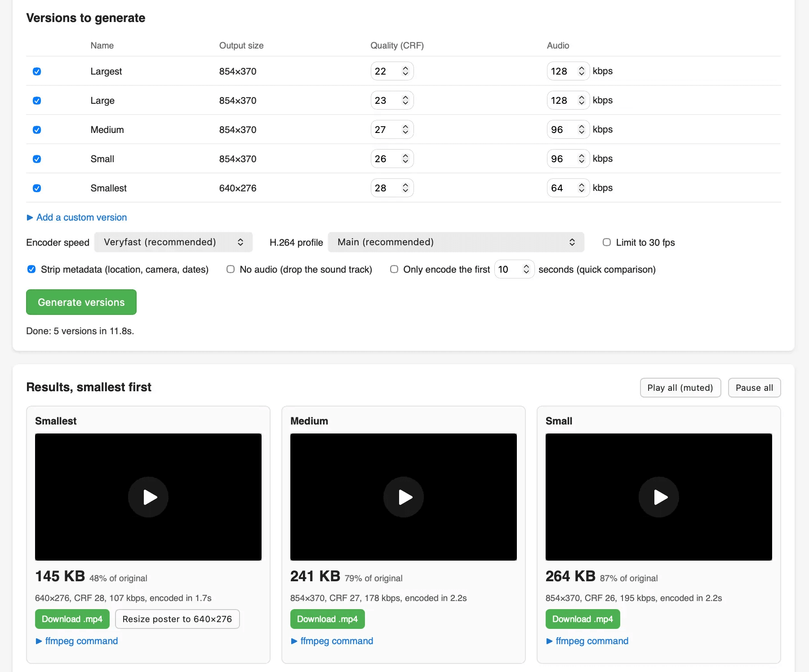Adjust Smallest CRF stepper arrows
The image size is (809, 672).
coord(405,188)
